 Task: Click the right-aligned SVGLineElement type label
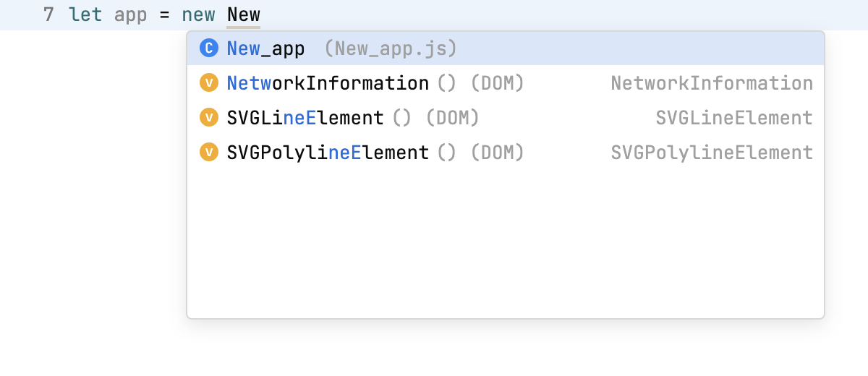[734, 118]
